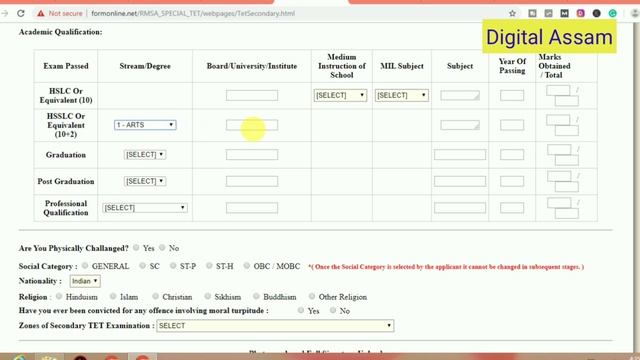The image size is (640, 360).
Task: Click Graduation Subject field
Action: (460, 155)
